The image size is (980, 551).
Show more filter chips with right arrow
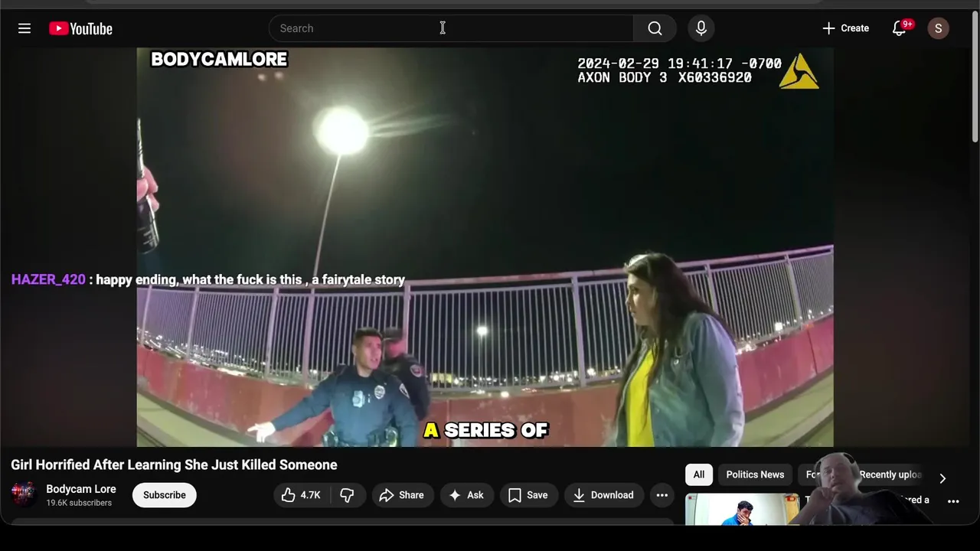tap(942, 478)
